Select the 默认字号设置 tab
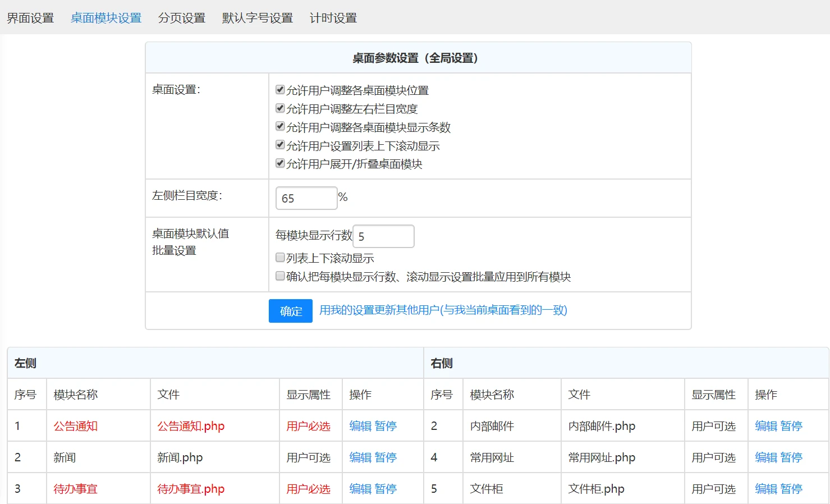The image size is (830, 504). (x=257, y=17)
